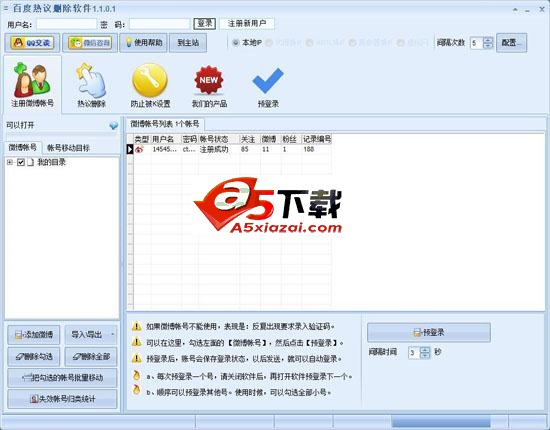Click the 微信咨询 button
This screenshot has height=430, width=550.
[90, 43]
